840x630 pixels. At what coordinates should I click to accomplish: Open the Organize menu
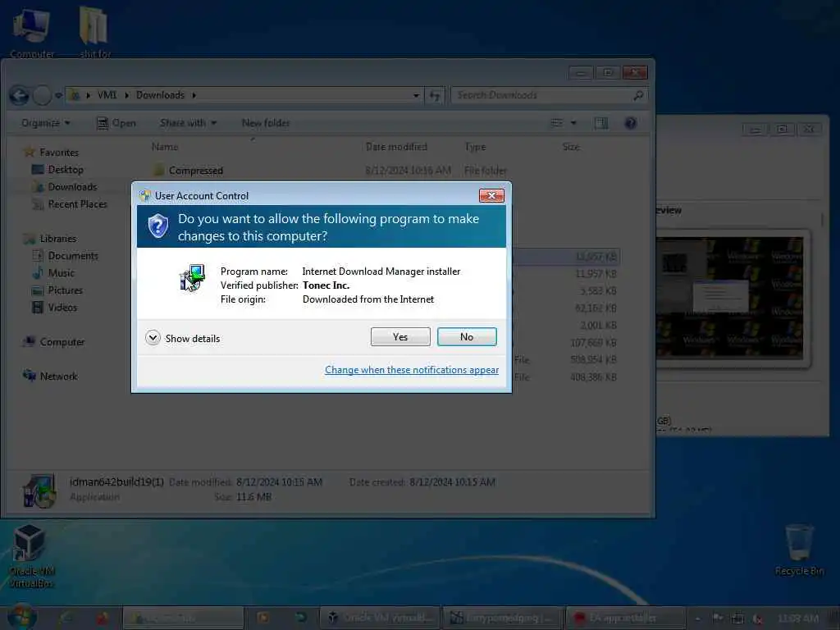tap(46, 123)
